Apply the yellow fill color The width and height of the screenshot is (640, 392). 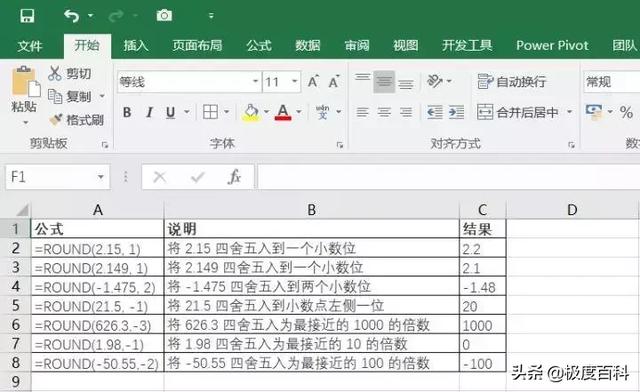(x=251, y=112)
